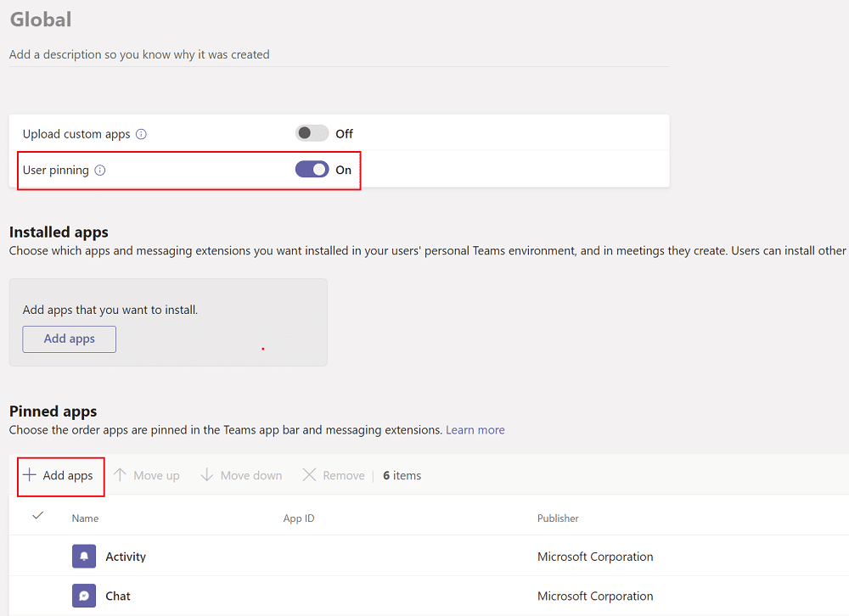
Task: Click the Global policy title
Action: (x=41, y=20)
